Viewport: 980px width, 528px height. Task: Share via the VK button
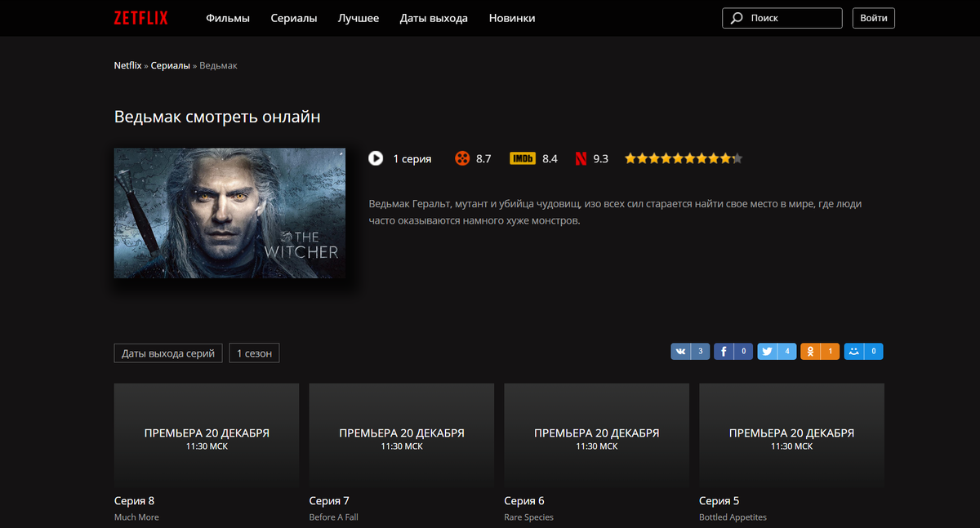(690, 352)
